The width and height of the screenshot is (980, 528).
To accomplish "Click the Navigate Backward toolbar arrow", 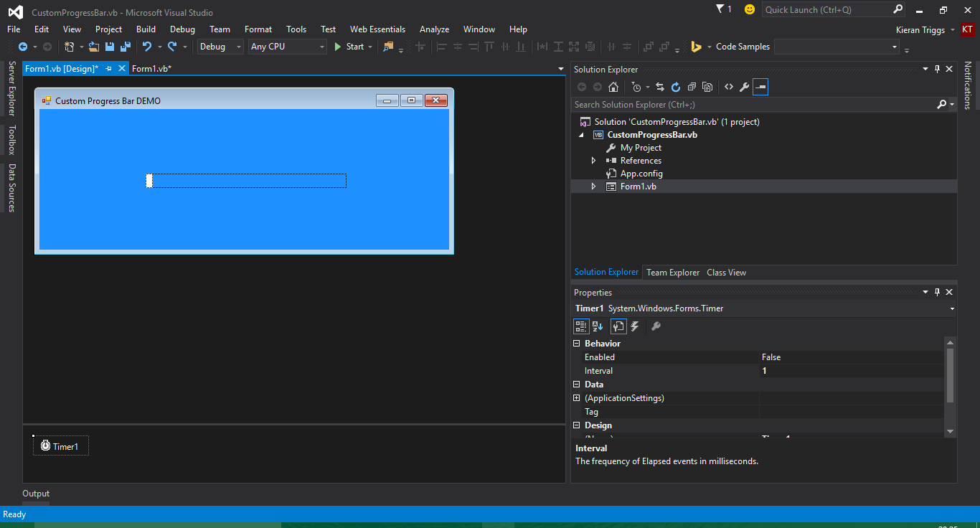I will pyautogui.click(x=23, y=47).
